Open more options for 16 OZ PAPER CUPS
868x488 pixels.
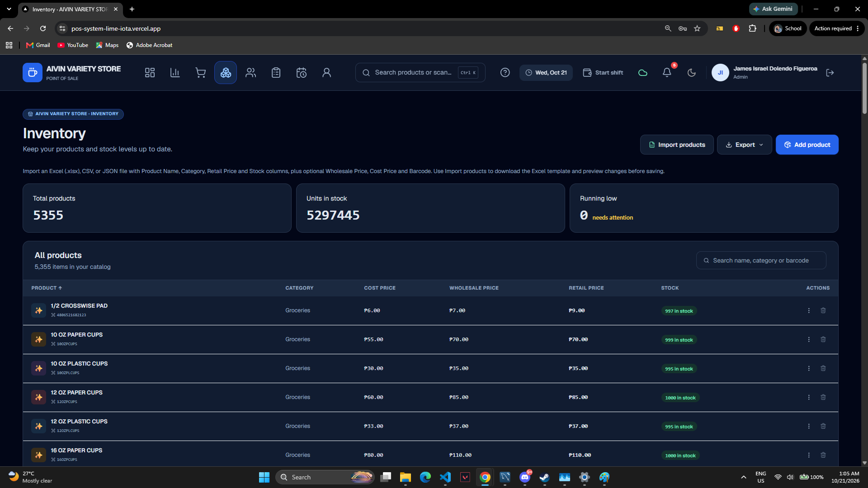click(x=809, y=455)
